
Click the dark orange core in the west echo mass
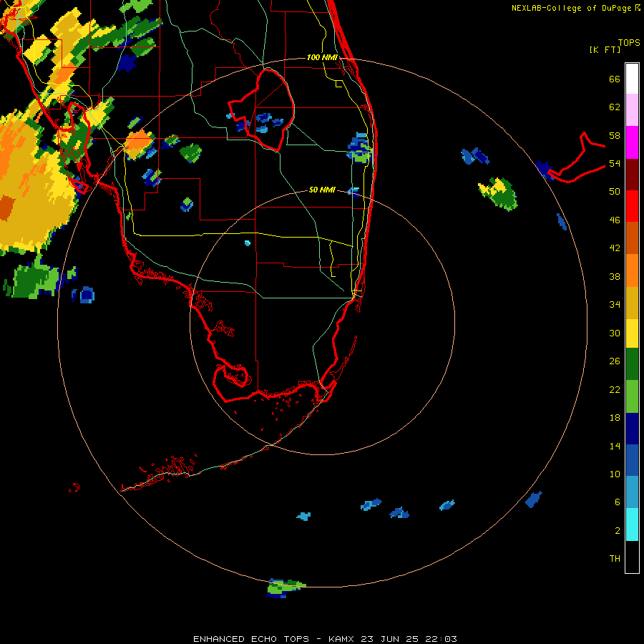click(x=6, y=208)
